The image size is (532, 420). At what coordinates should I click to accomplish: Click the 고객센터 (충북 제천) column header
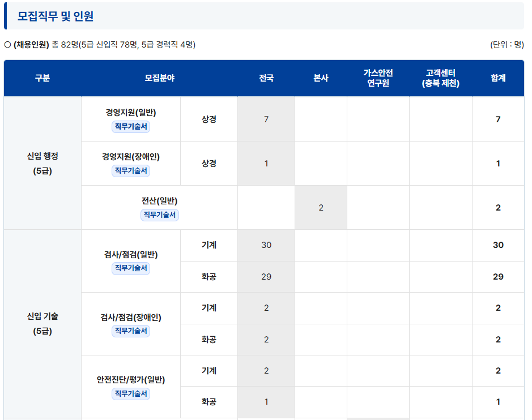(x=440, y=78)
